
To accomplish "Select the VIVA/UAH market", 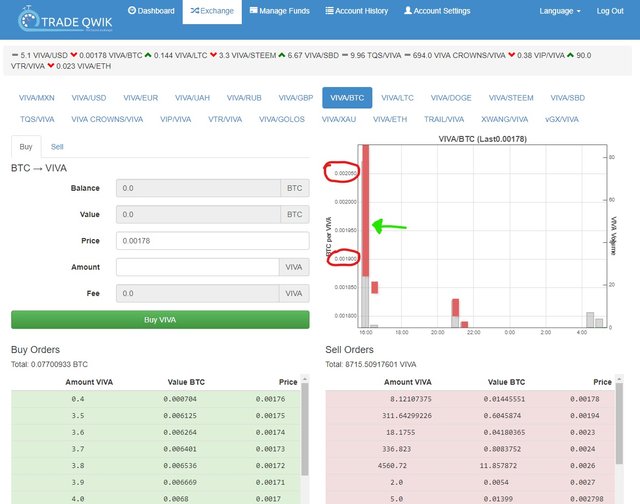I will point(192,98).
